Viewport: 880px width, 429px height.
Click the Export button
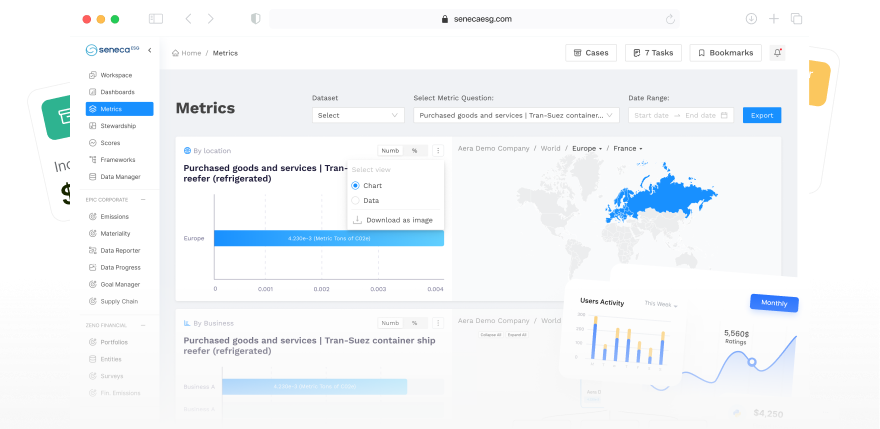(x=762, y=115)
